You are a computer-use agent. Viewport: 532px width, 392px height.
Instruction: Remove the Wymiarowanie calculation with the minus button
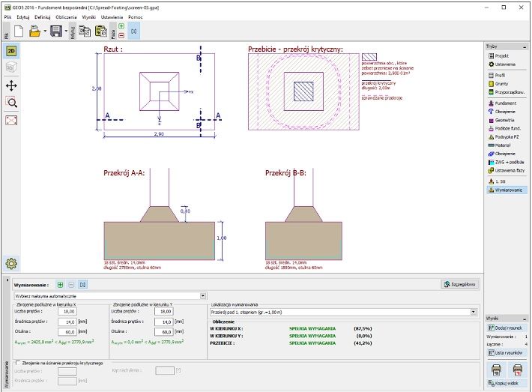(71, 284)
